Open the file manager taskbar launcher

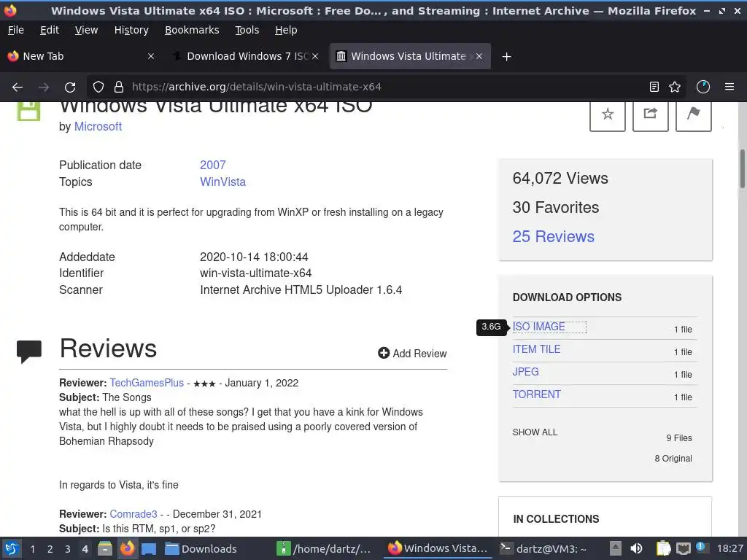[105, 548]
